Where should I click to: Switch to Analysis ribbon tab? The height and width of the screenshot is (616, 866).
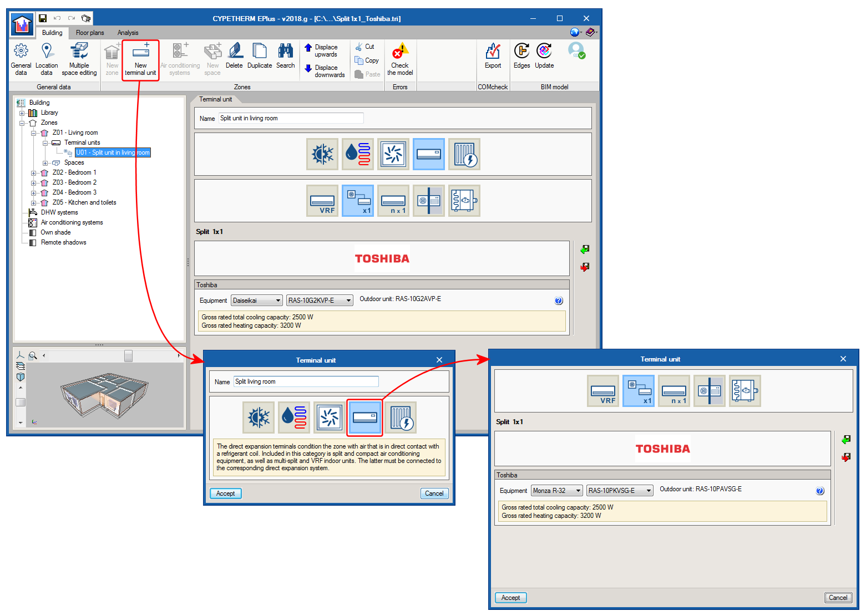128,33
